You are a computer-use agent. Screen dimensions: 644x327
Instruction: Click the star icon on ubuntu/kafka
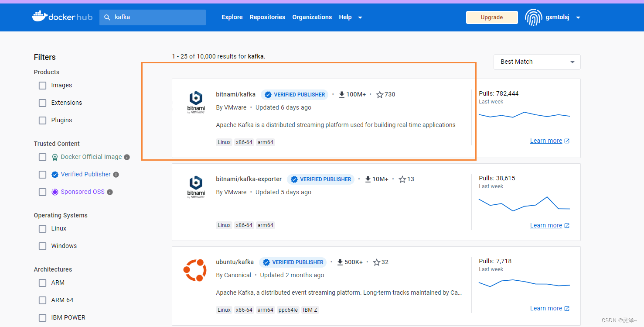point(377,262)
